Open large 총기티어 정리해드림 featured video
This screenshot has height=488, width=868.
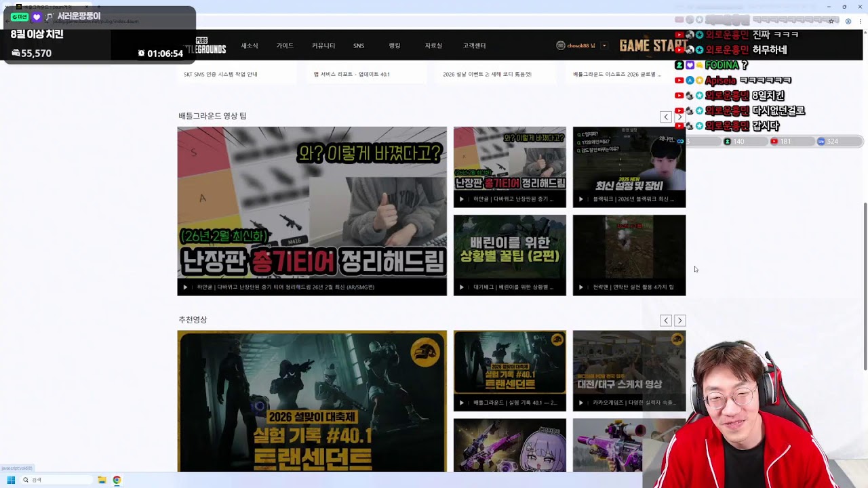click(312, 203)
